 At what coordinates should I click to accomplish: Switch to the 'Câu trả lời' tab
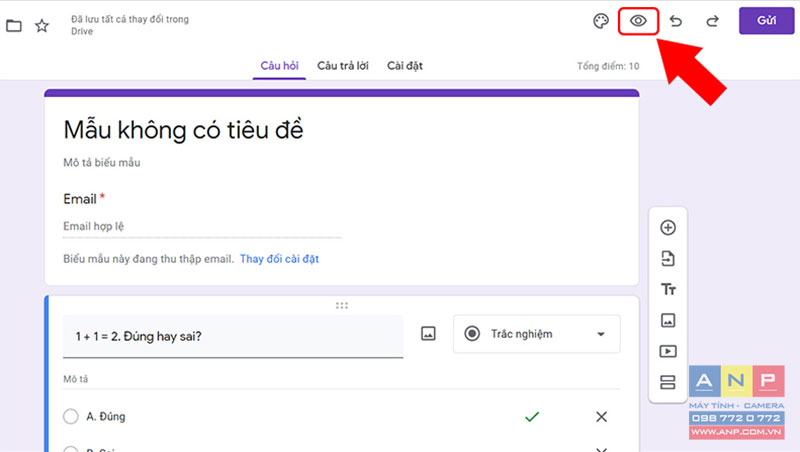(343, 66)
